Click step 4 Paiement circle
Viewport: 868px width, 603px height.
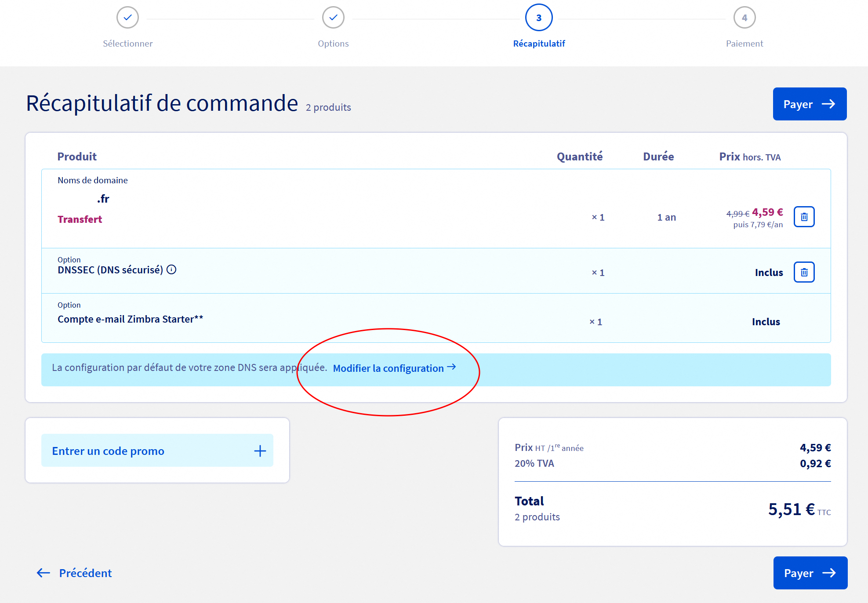click(744, 18)
